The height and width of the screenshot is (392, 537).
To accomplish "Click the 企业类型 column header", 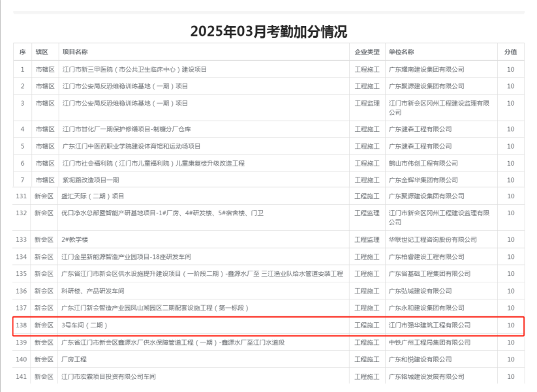I will (x=367, y=52).
